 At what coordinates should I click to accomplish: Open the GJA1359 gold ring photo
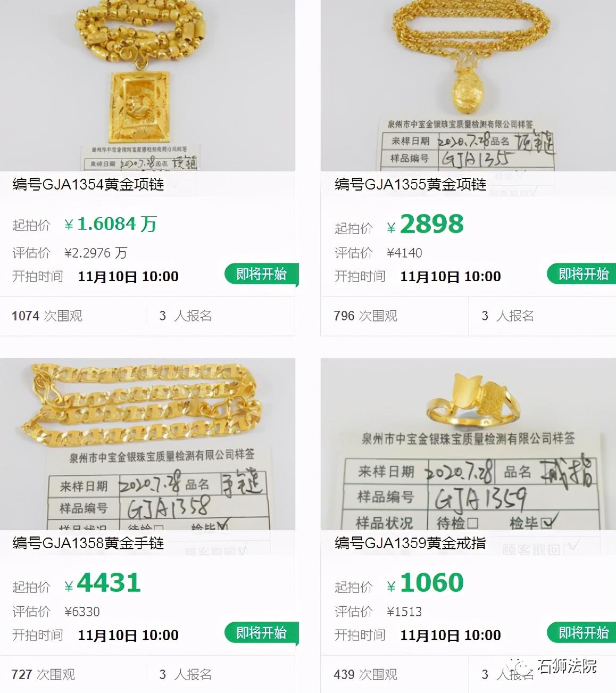pyautogui.click(x=468, y=444)
